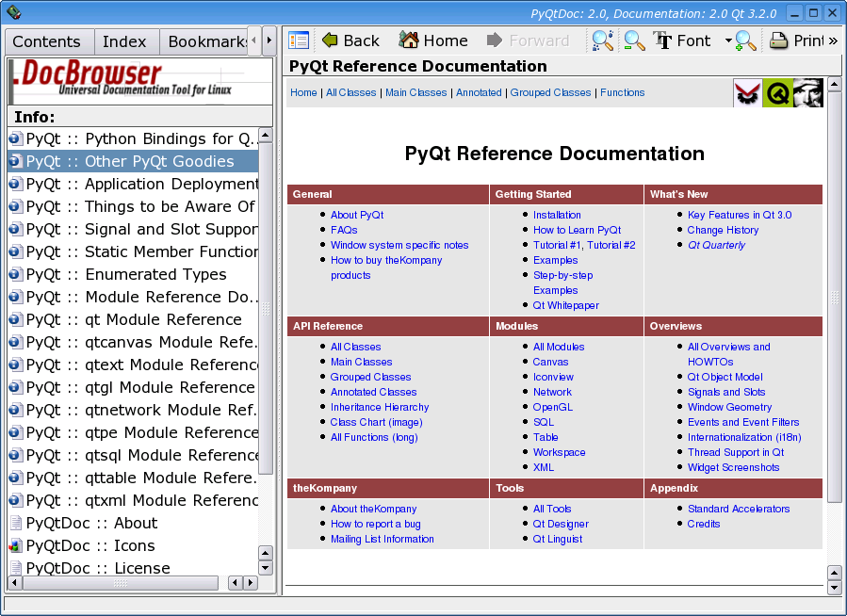Click bottom scroll-down arrow of document view
The height and width of the screenshot is (616, 847).
(834, 588)
